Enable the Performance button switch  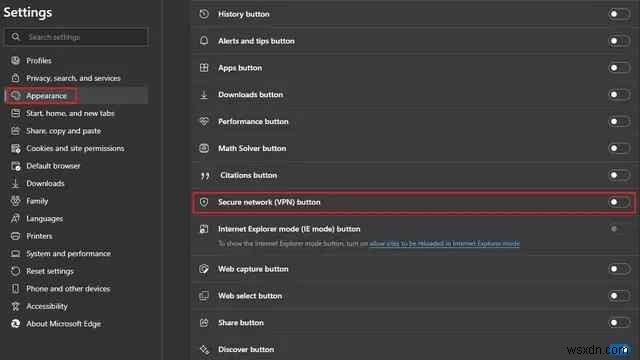(x=619, y=121)
